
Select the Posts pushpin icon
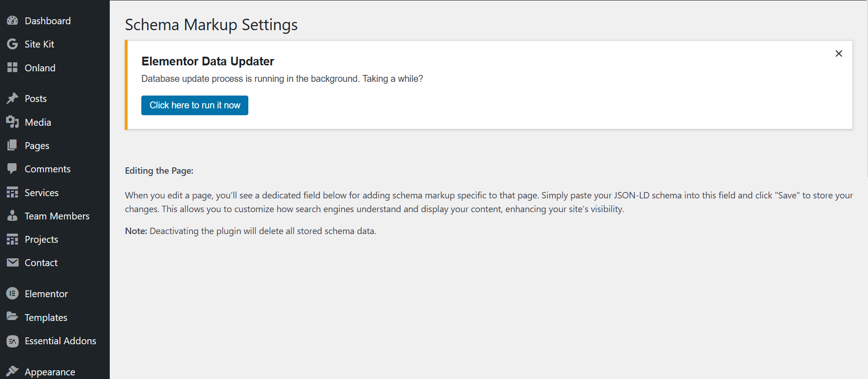pyautogui.click(x=12, y=98)
